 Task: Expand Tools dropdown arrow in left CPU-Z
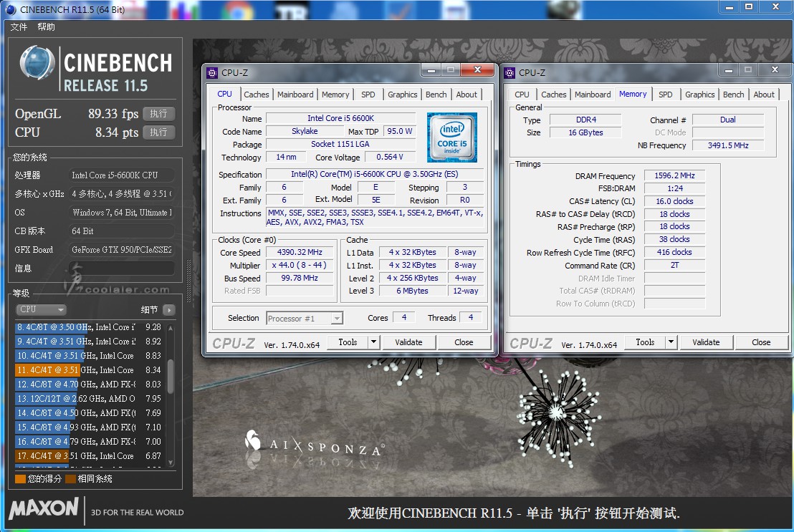tap(373, 342)
